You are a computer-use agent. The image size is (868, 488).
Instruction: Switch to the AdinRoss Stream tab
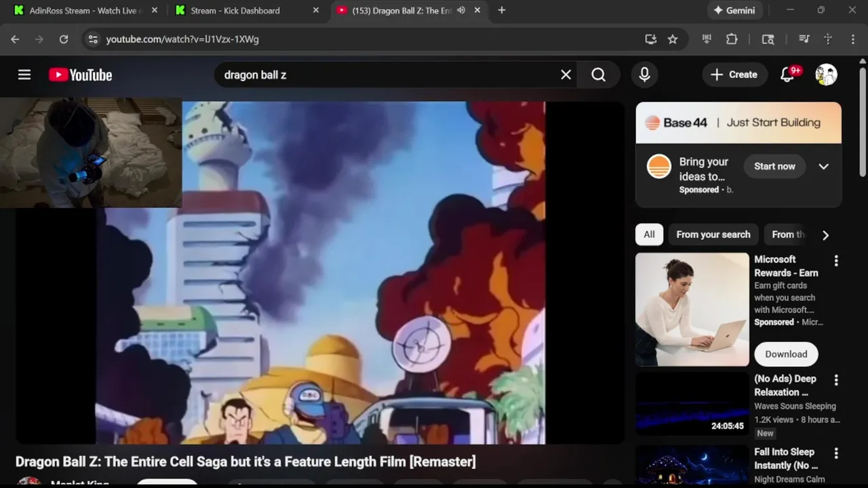pyautogui.click(x=85, y=10)
